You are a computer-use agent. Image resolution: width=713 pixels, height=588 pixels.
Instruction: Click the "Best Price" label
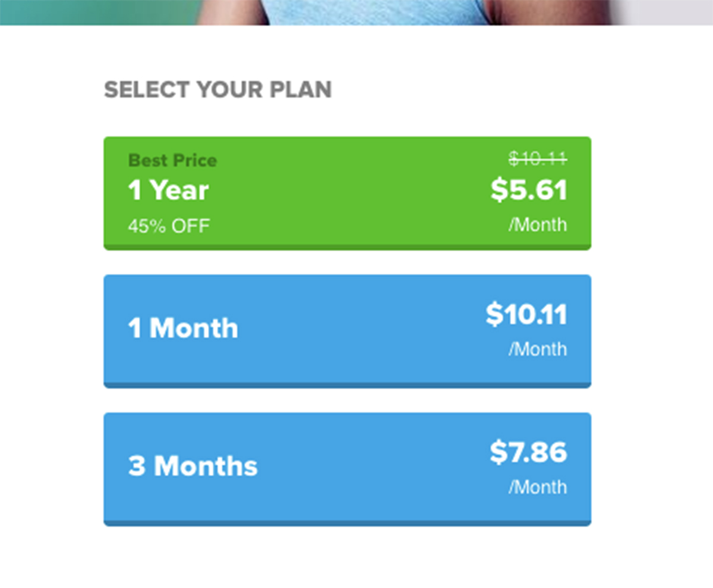tap(172, 160)
